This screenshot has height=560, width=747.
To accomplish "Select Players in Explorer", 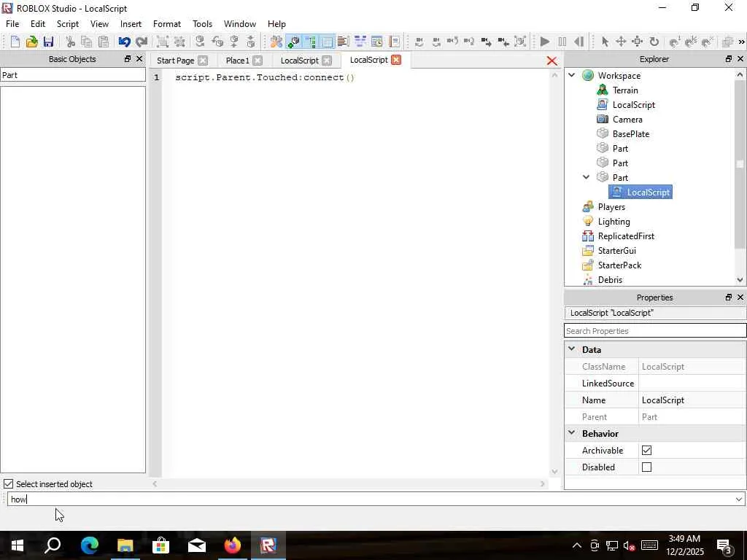I will pyautogui.click(x=611, y=206).
